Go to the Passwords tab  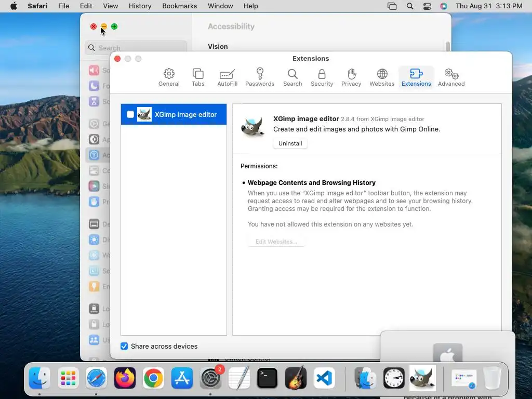(260, 77)
